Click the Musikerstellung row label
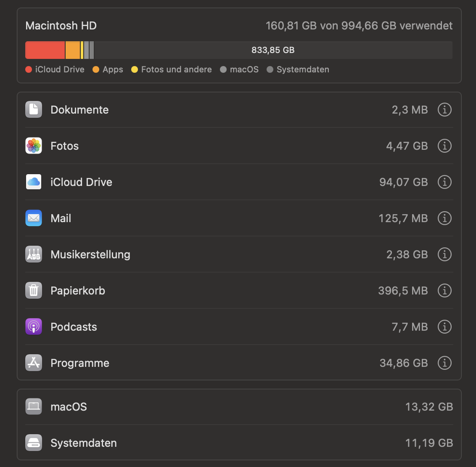This screenshot has height=467, width=476. click(x=90, y=255)
